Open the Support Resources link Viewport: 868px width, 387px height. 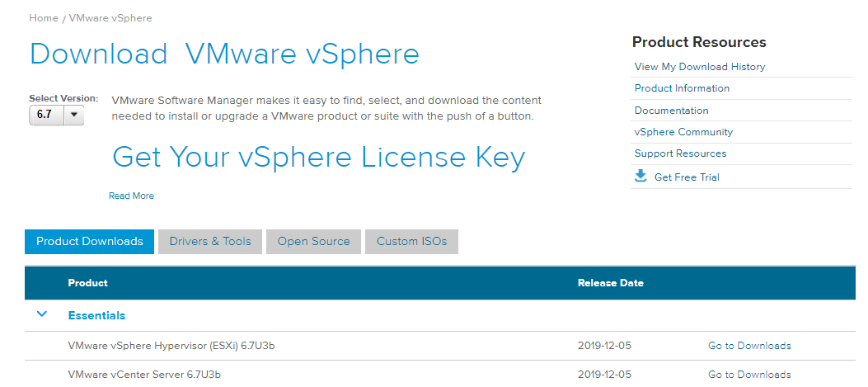(x=680, y=153)
